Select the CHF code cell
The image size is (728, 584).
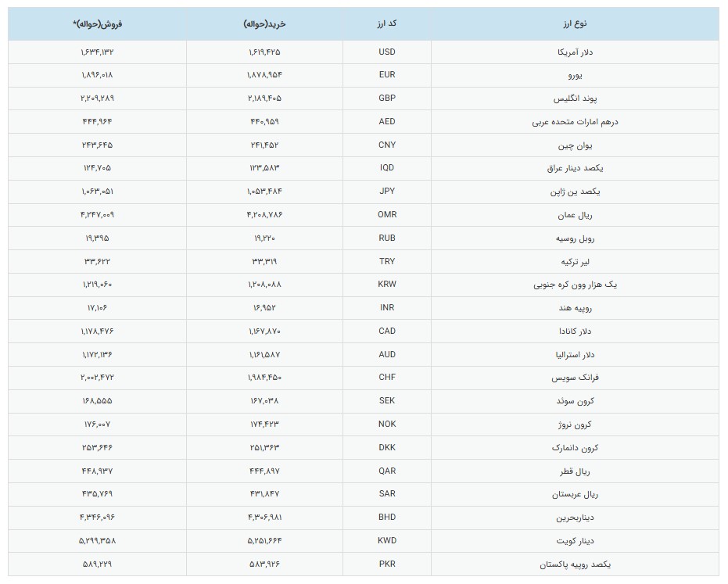coord(387,378)
